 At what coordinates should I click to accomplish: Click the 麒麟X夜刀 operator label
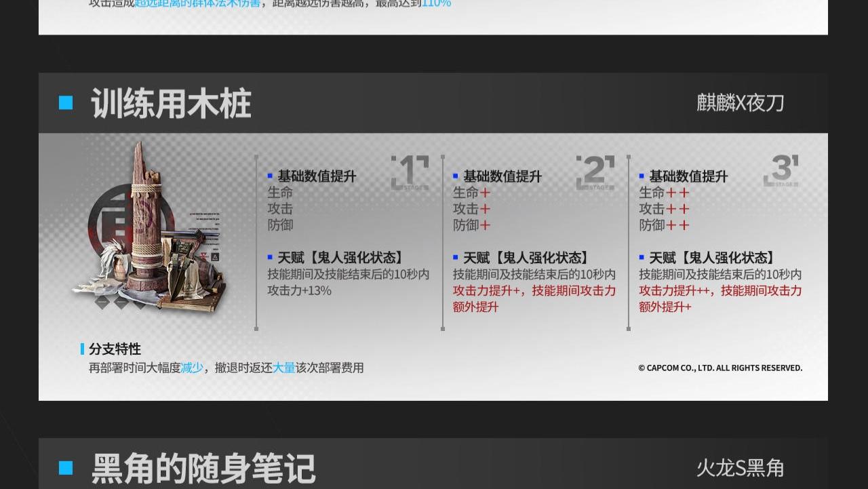tap(740, 102)
